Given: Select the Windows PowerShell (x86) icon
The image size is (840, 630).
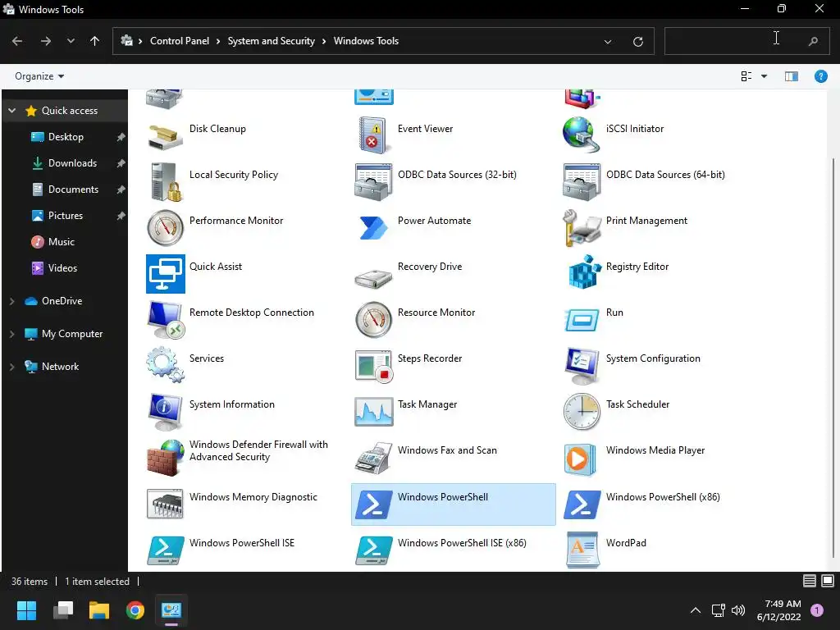Looking at the screenshot, I should [582, 504].
